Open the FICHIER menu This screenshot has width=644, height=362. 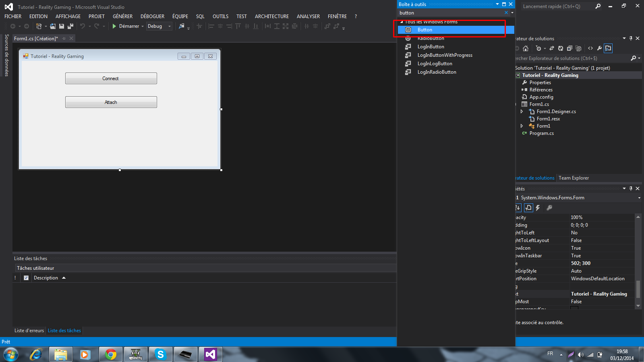13,17
